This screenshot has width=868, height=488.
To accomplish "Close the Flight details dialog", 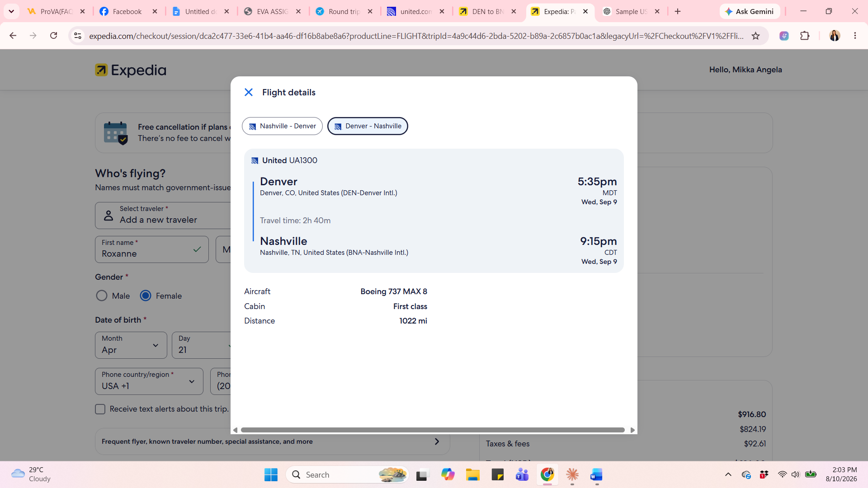I will tap(249, 92).
